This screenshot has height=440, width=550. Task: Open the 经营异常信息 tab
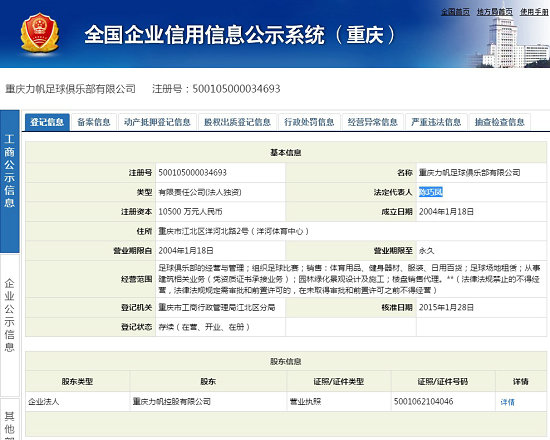373,122
